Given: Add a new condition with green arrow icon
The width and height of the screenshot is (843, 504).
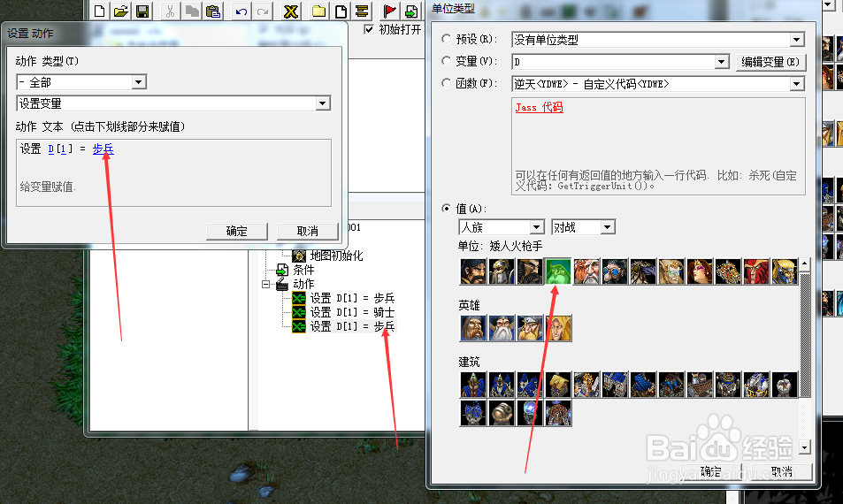Looking at the screenshot, I should (x=411, y=11).
